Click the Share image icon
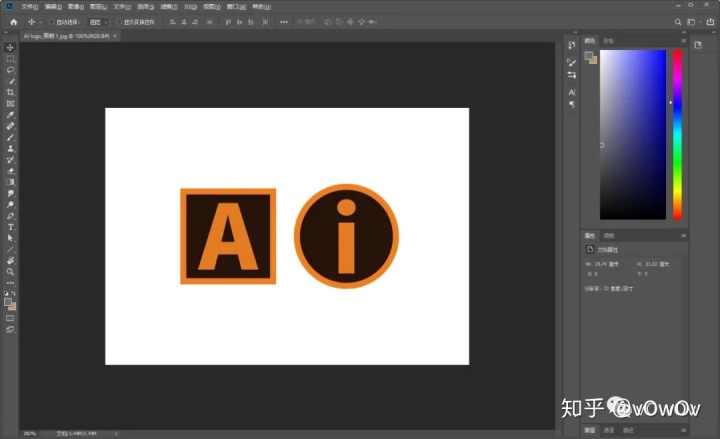The image size is (720, 439). [710, 22]
